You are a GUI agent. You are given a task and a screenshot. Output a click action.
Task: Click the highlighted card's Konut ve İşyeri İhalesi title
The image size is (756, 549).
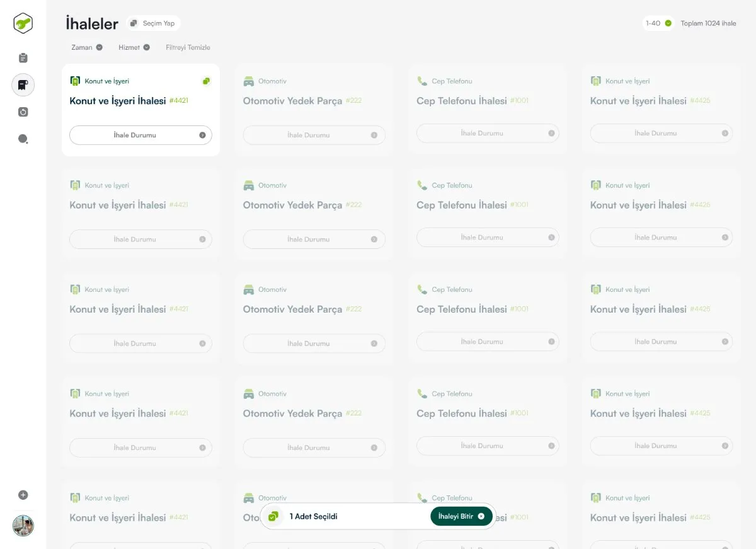click(118, 101)
